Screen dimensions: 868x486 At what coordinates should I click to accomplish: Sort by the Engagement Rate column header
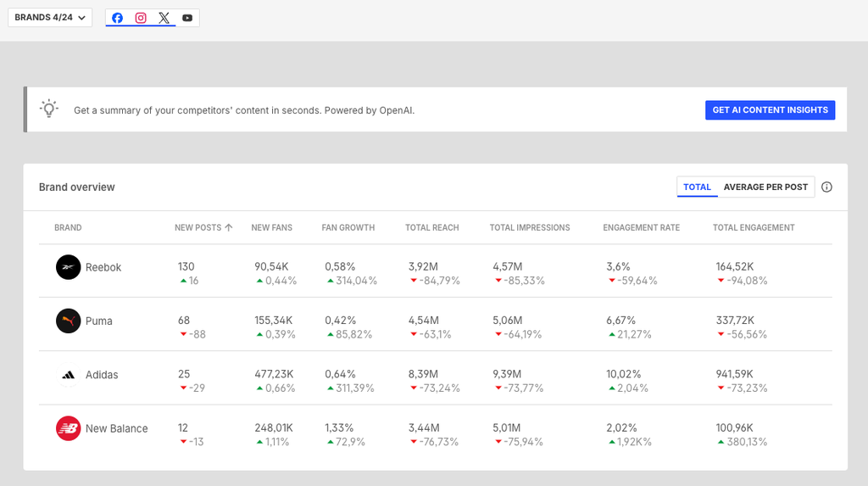[641, 227]
